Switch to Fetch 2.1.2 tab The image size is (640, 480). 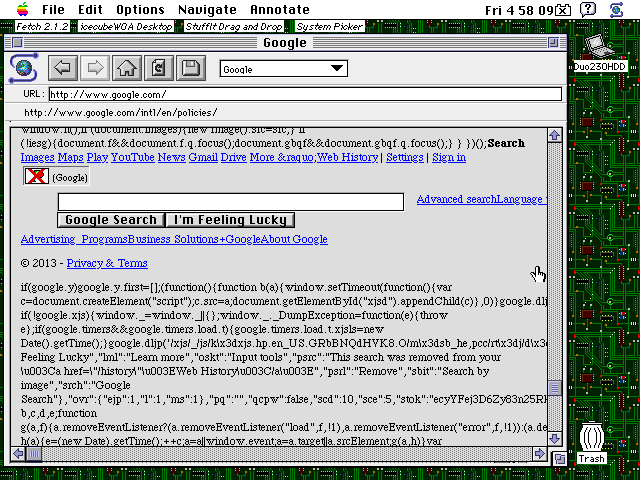coord(42,27)
